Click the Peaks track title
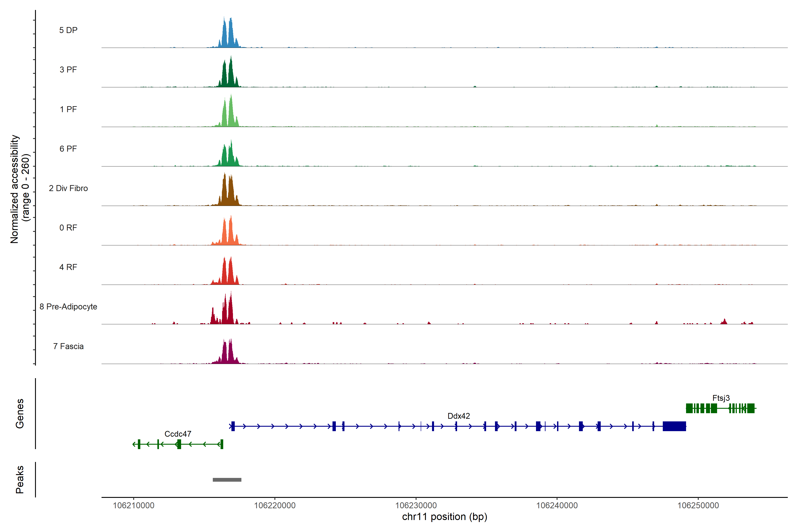This screenshot has width=798, height=532. pos(20,479)
